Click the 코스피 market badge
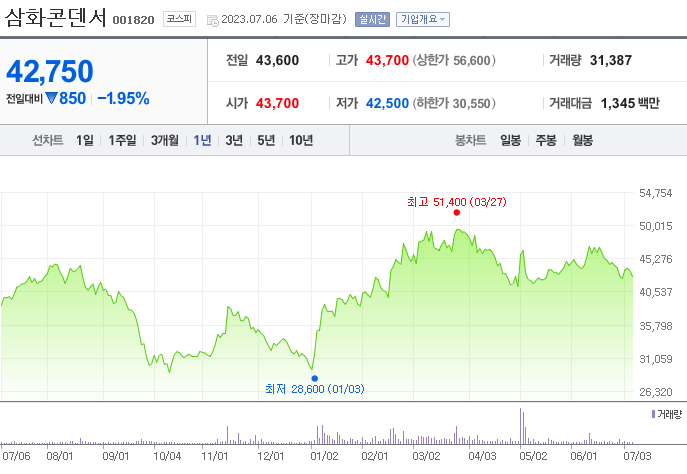 [x=179, y=19]
